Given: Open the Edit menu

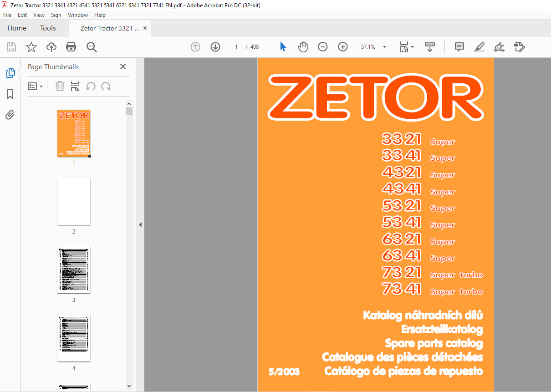Looking at the screenshot, I should (22, 15).
